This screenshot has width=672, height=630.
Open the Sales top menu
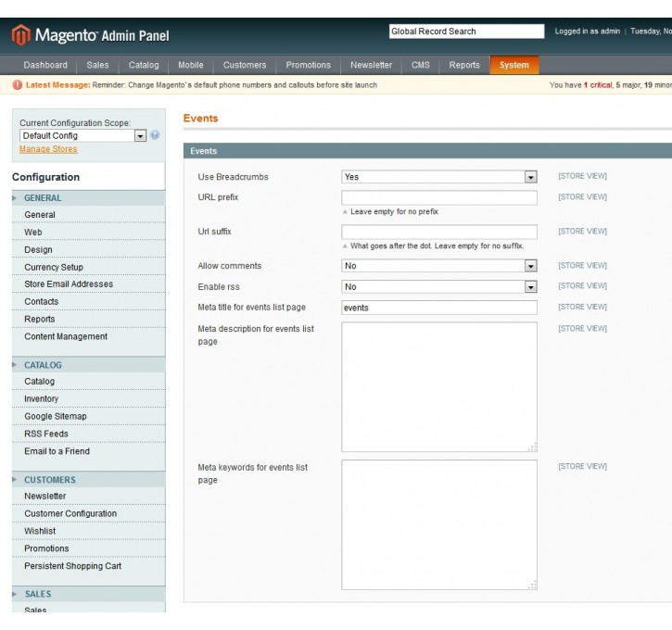coord(97,65)
